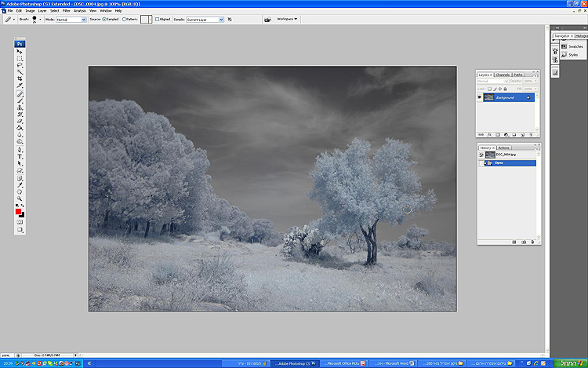
Task: Switch to the Actions tab
Action: [x=503, y=148]
